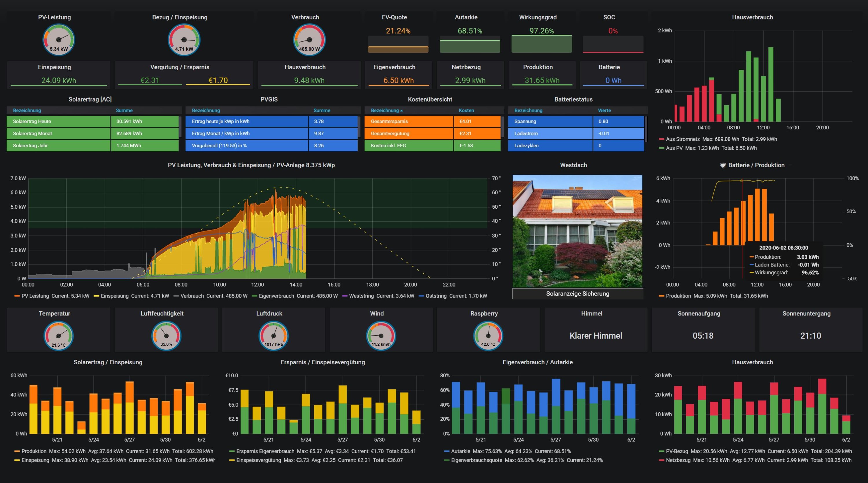Open the PVGIS panel title menu
This screenshot has height=483, width=868.
coord(269,100)
